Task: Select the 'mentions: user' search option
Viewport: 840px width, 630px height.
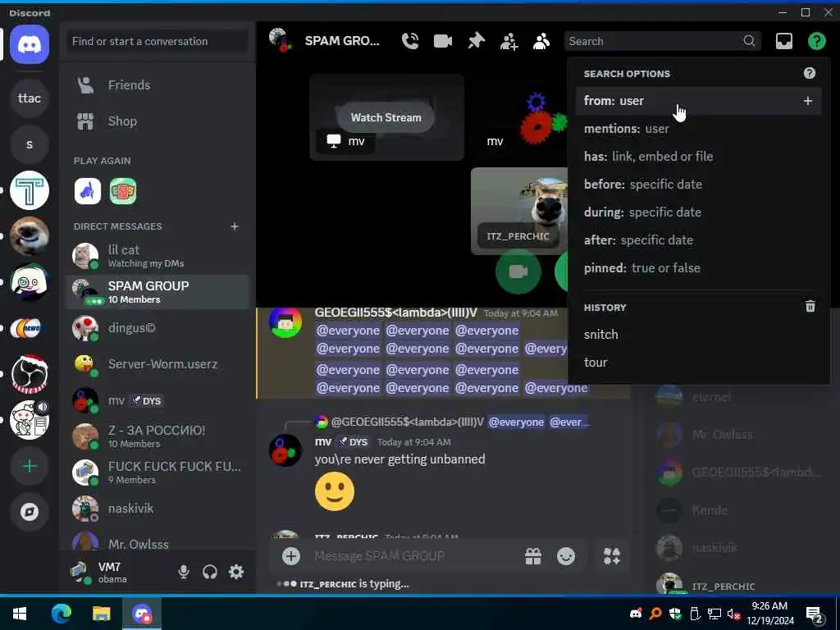Action: coord(699,129)
